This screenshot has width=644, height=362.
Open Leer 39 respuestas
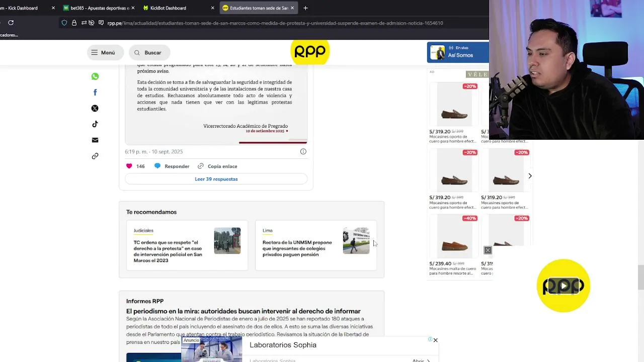[x=216, y=179]
